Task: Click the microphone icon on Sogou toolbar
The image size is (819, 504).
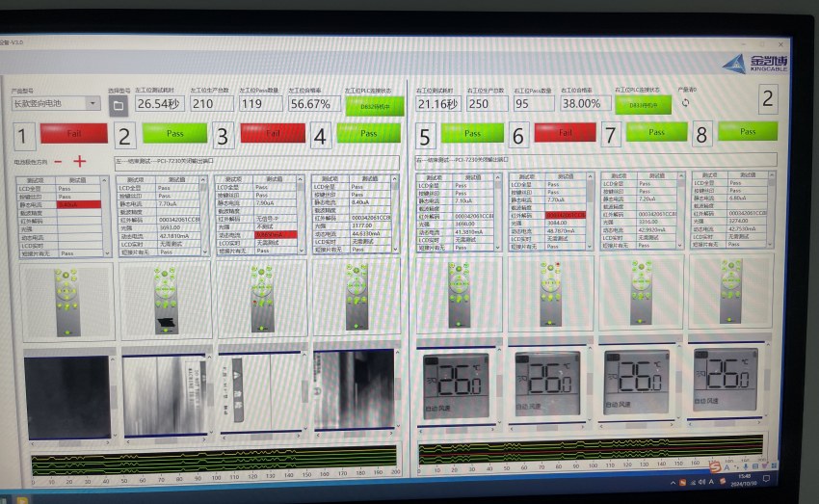Action: pos(746,466)
